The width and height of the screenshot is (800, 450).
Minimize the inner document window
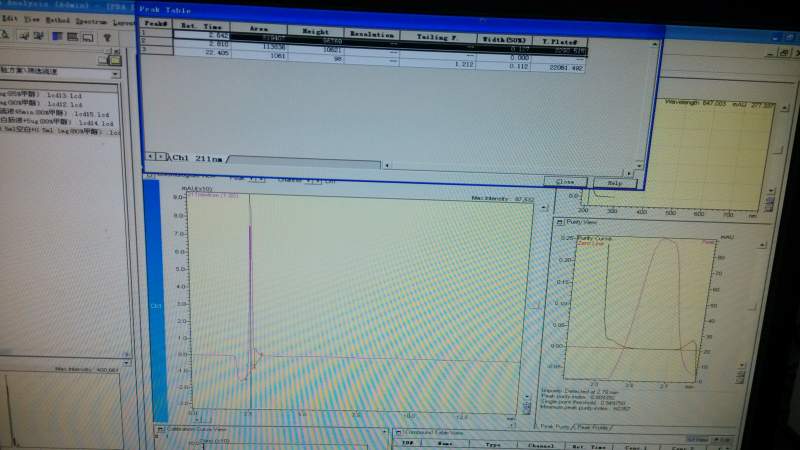coord(772,53)
